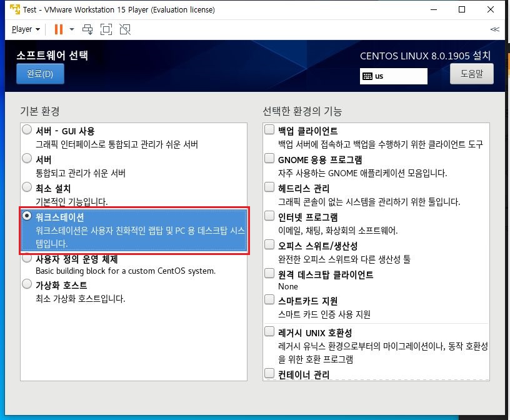This screenshot has height=420, width=510.
Task: Check the GNOME 응용 프로그램 checkbox
Action: pos(269,158)
